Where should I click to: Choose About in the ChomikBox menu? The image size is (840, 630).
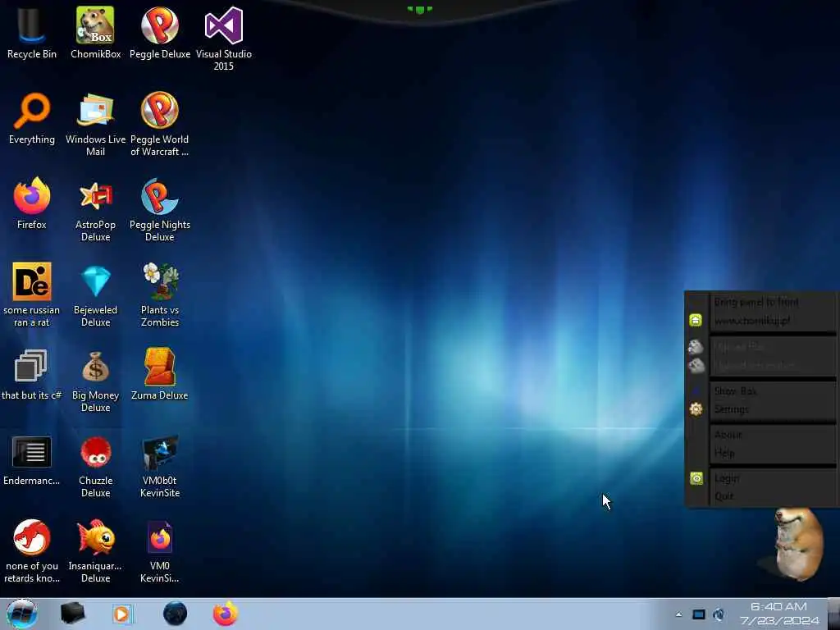(728, 435)
